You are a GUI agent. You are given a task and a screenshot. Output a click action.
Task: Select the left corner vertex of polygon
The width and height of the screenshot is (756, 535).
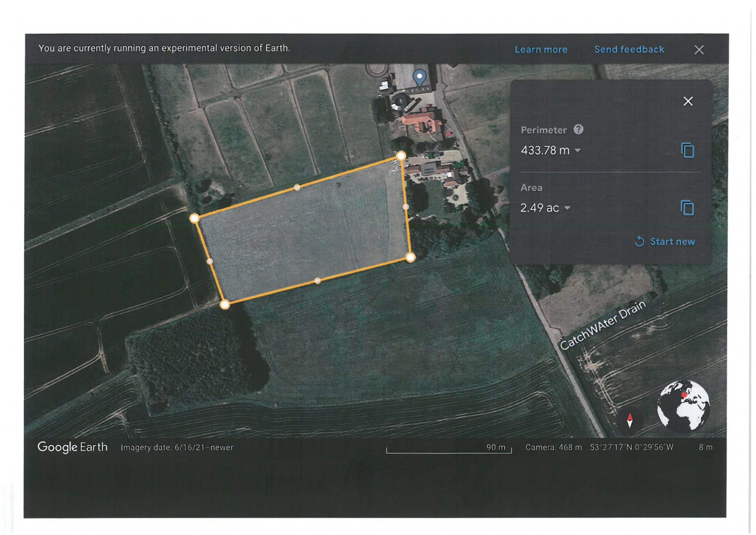pyautogui.click(x=195, y=218)
